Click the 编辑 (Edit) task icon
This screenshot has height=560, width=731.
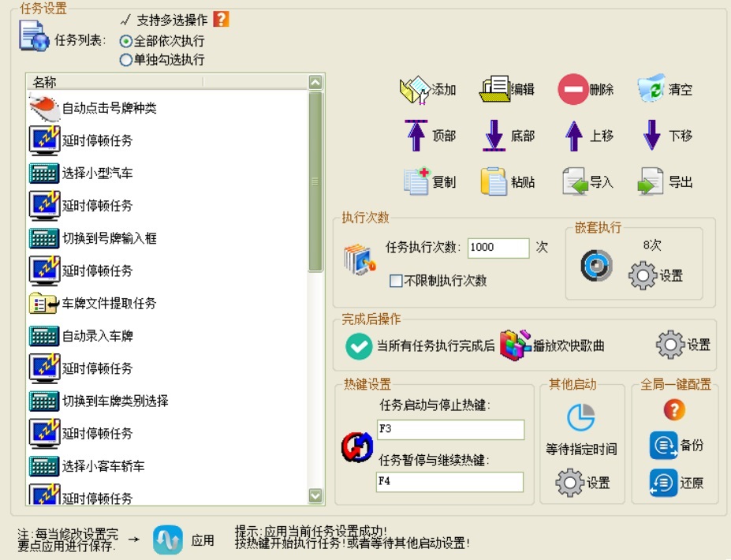click(494, 90)
